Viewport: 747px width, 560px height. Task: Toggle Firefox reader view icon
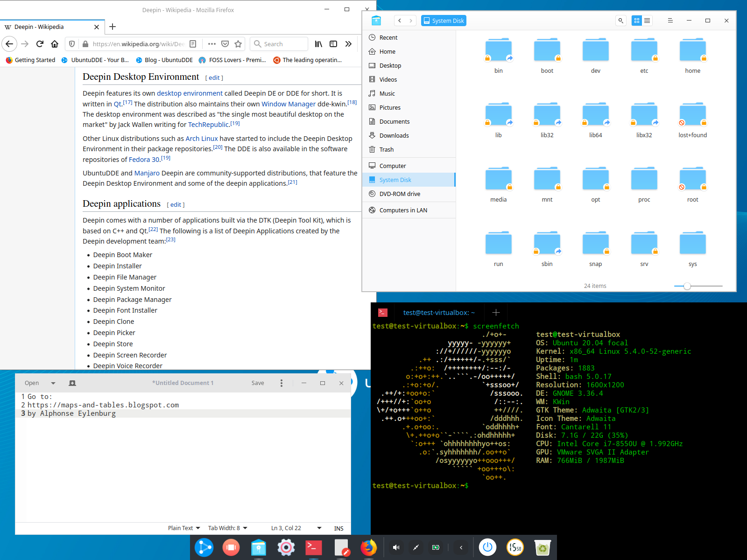point(193,44)
